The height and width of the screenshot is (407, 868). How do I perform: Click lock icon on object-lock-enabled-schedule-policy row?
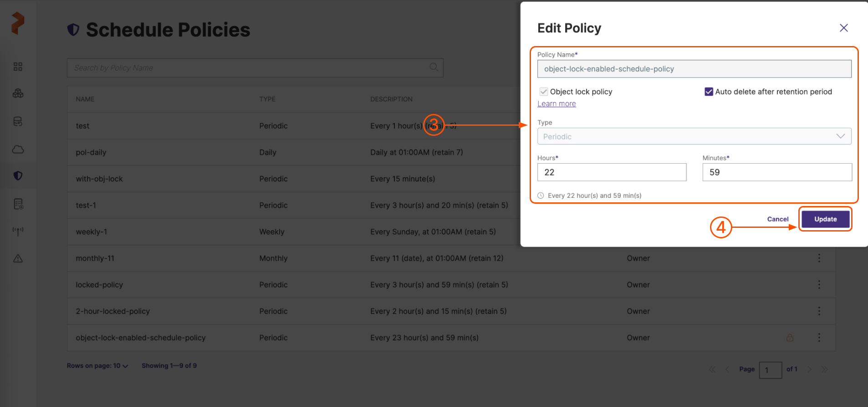tap(790, 338)
